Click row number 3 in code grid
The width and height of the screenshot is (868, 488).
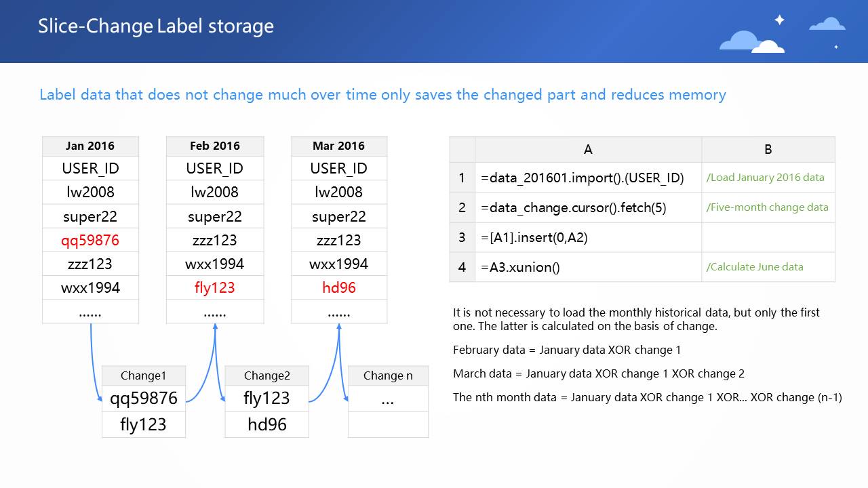click(x=462, y=237)
